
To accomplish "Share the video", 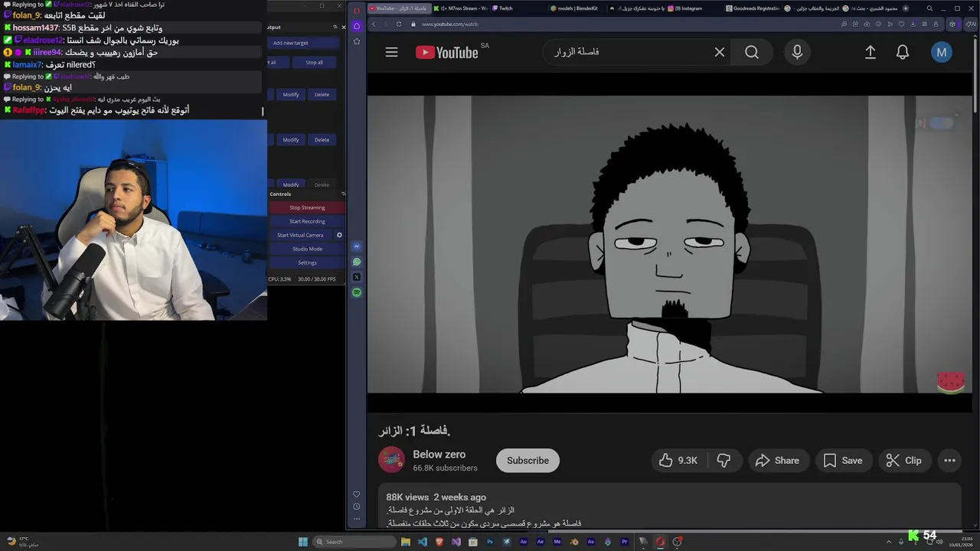I will coord(777,460).
